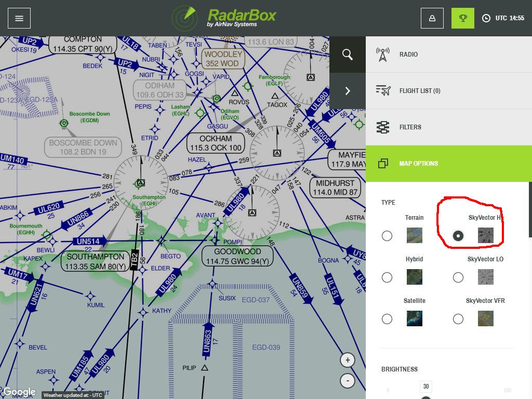532x399 pixels.
Task: Open the Filters menu item
Action: click(x=410, y=127)
